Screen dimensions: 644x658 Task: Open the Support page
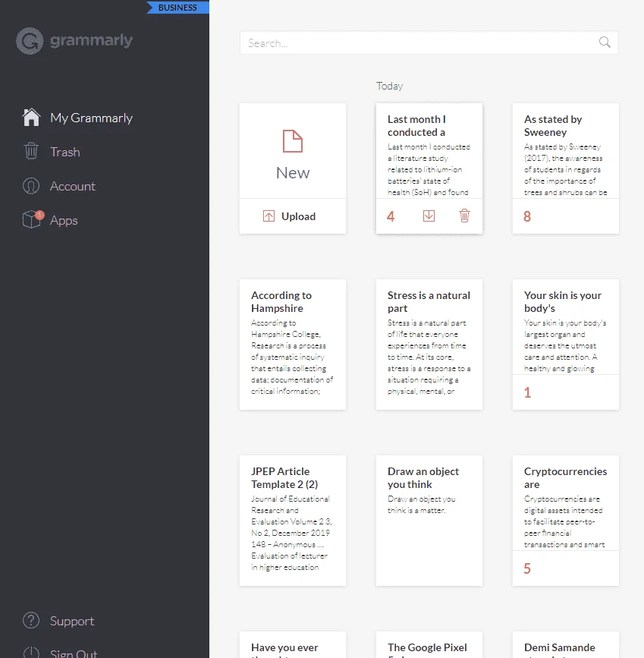point(72,621)
